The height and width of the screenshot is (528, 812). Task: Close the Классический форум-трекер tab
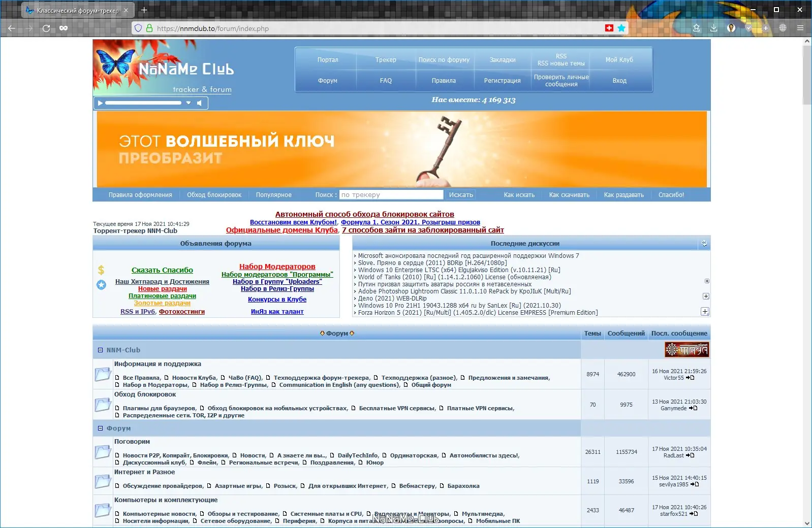coord(126,10)
